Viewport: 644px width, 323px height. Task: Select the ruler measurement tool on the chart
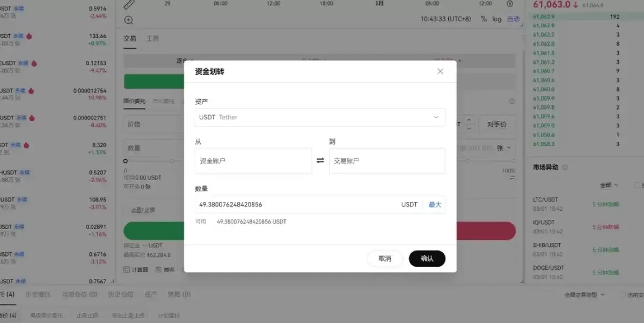(129, 5)
